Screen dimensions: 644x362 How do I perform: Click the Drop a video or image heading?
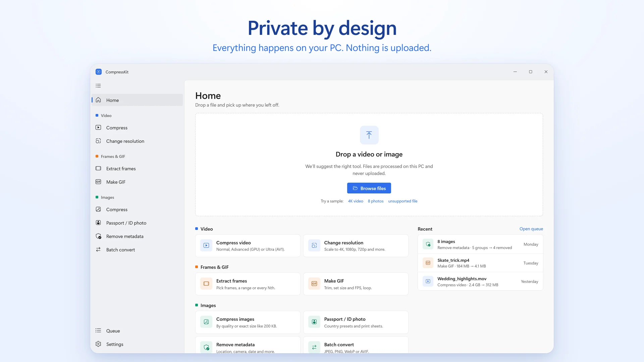[369, 154]
